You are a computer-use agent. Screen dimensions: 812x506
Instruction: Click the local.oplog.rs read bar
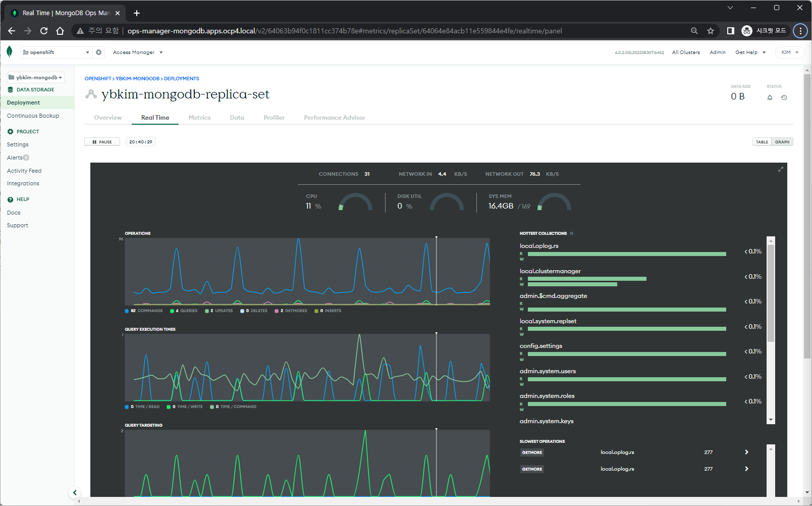pyautogui.click(x=627, y=254)
